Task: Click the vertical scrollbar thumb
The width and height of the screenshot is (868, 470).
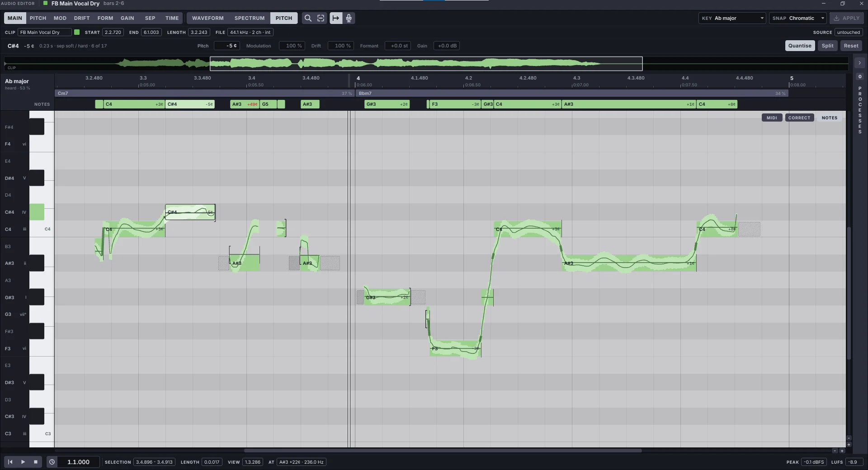Action: coord(849,293)
